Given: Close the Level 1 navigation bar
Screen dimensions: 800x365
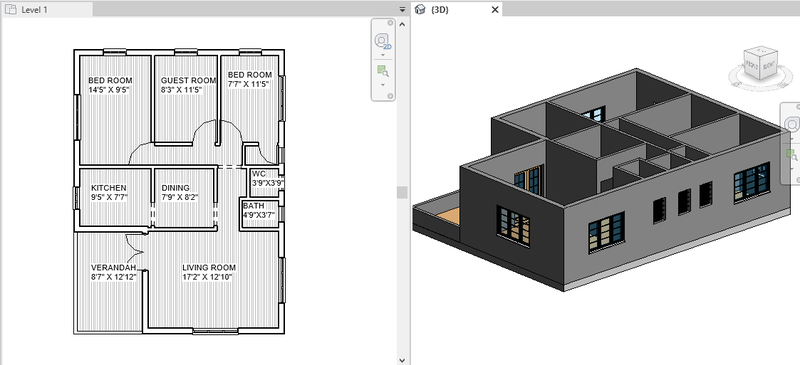Looking at the screenshot, I should coord(390,22).
